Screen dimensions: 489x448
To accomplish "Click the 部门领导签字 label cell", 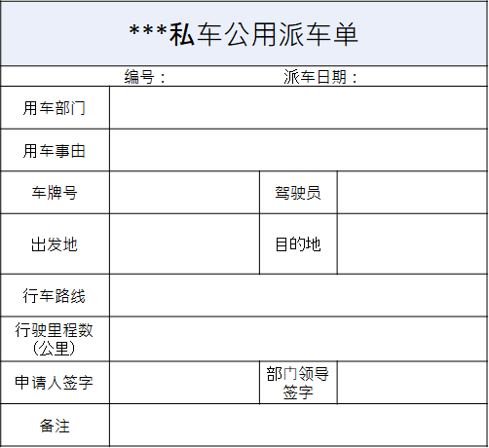I will coord(298,383).
